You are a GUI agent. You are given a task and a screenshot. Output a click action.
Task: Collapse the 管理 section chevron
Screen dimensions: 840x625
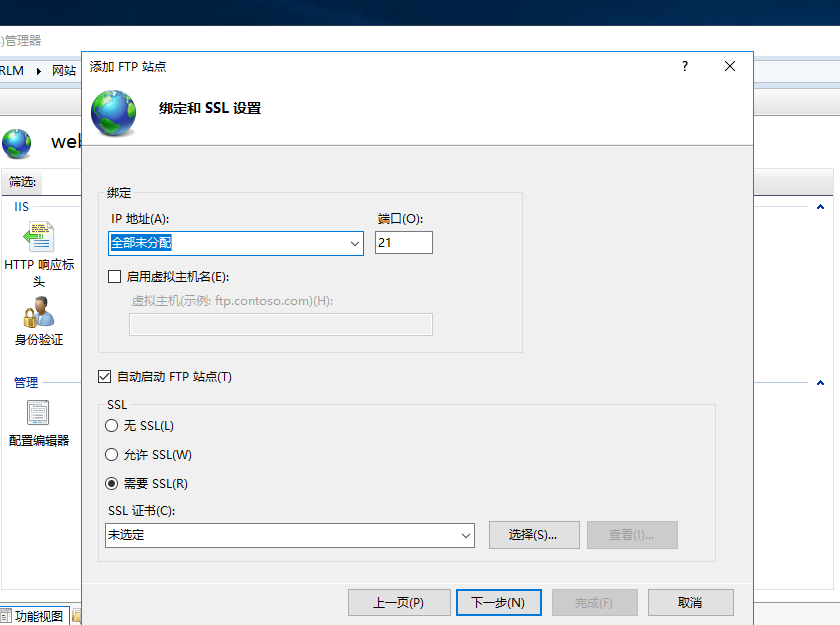coord(820,383)
